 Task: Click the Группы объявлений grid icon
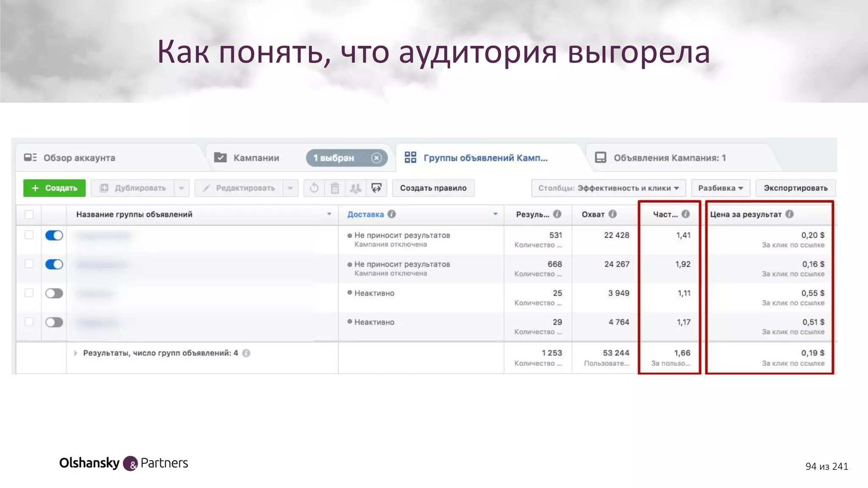[x=410, y=158]
